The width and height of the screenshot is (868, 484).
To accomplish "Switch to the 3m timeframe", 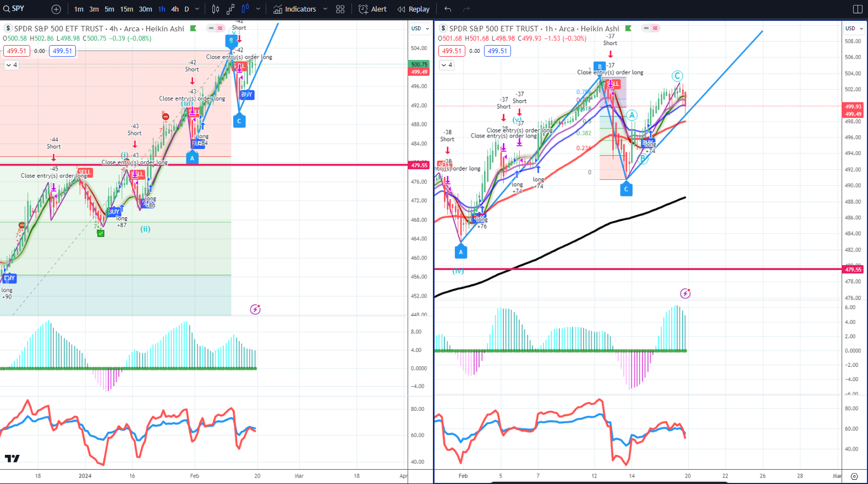I will pyautogui.click(x=94, y=9).
